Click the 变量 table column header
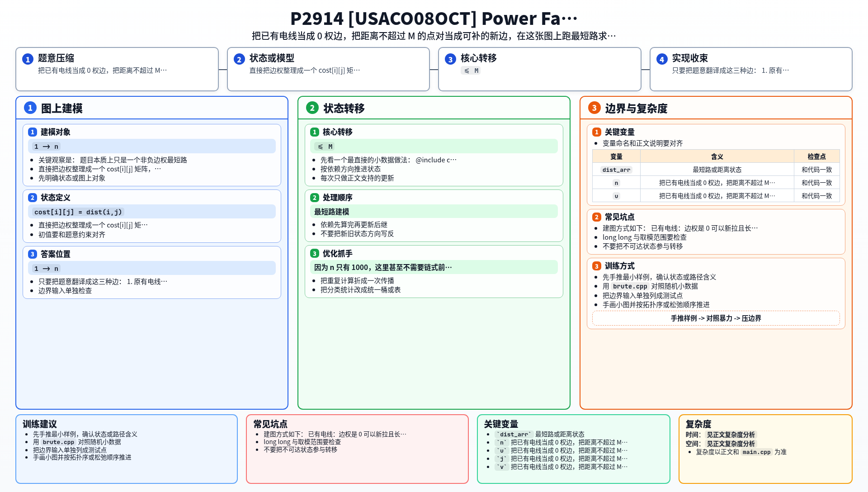The height and width of the screenshot is (492, 868). 616,156
